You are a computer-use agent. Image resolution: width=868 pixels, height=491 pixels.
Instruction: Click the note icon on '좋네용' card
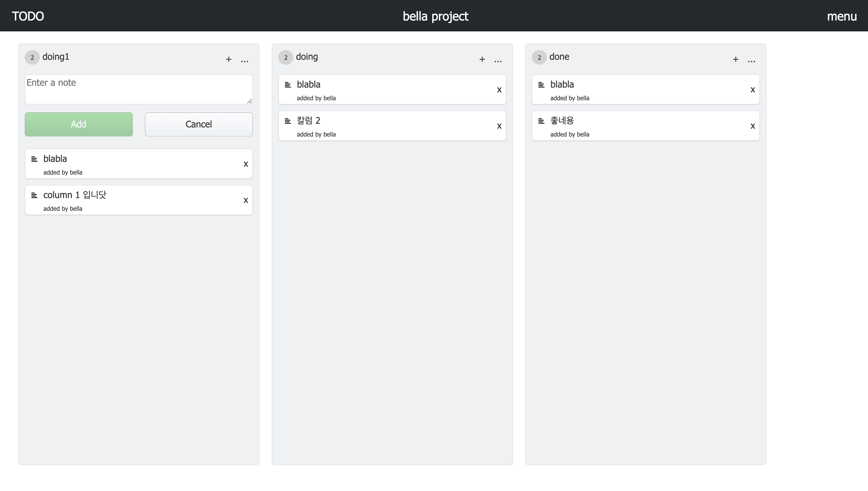click(541, 121)
